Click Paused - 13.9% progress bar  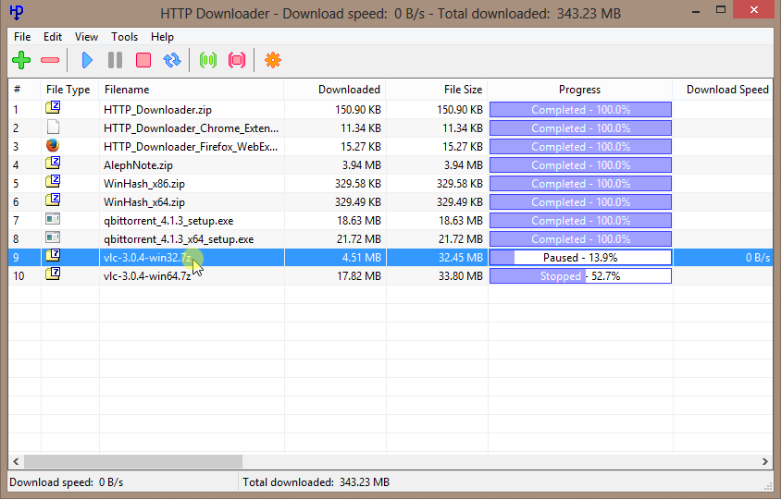click(581, 258)
